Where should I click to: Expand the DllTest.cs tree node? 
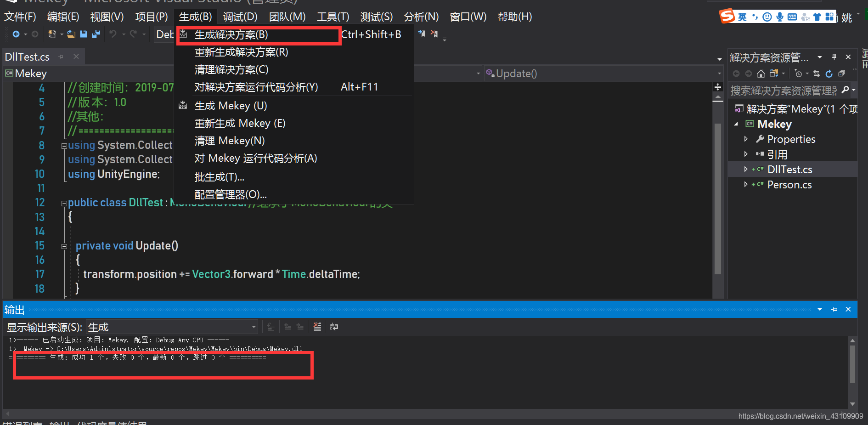(746, 169)
